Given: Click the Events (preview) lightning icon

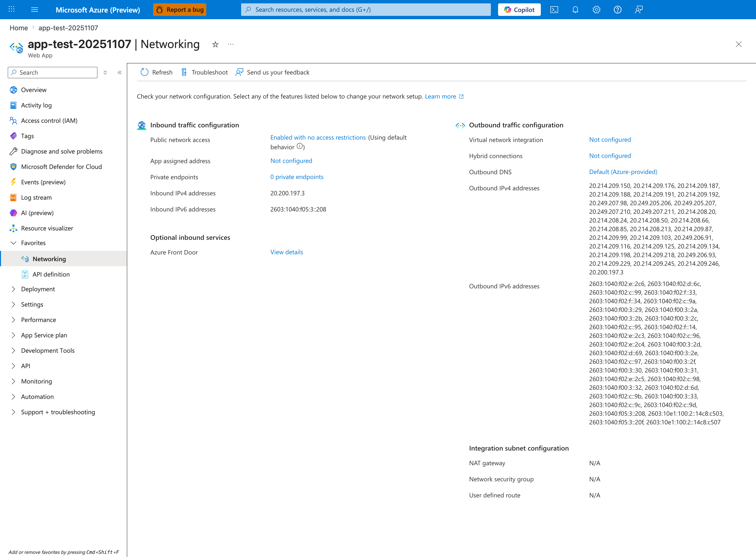Looking at the screenshot, I should pyautogui.click(x=13, y=182).
